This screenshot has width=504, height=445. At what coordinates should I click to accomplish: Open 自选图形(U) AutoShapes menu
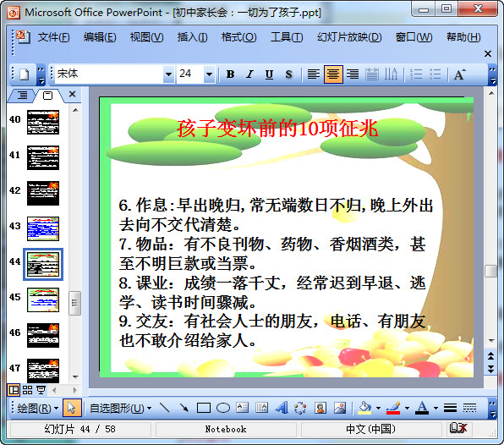(x=121, y=409)
